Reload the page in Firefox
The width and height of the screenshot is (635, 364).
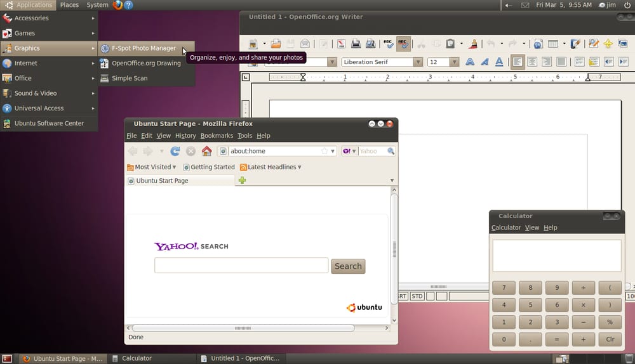175,151
